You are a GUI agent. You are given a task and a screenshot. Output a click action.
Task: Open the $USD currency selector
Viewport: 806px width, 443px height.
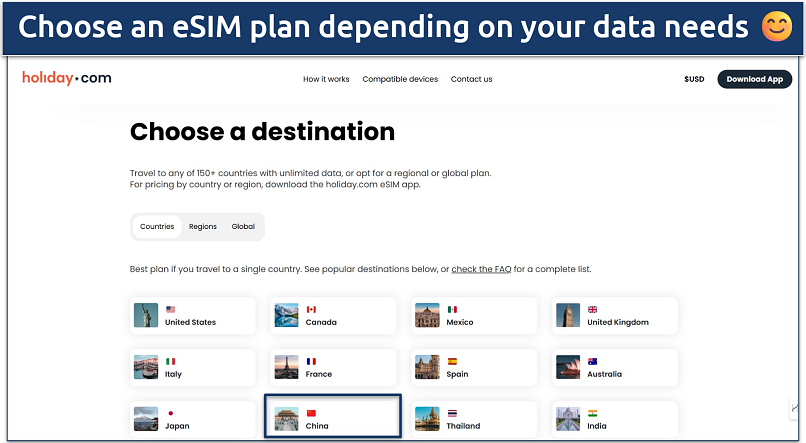click(x=694, y=79)
